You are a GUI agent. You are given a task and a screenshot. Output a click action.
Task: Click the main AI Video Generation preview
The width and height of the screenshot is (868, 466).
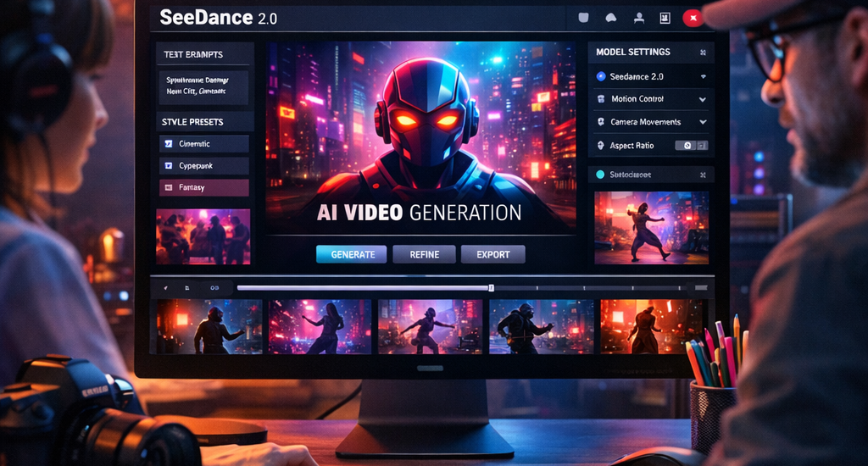420,138
